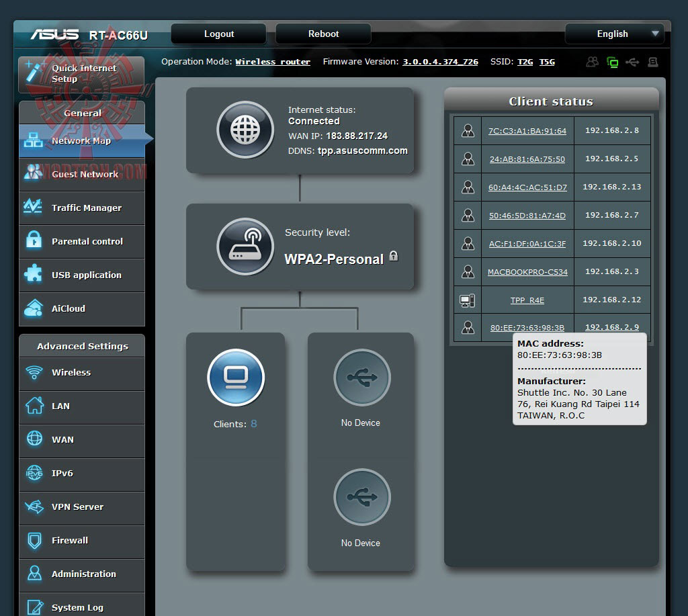
Task: Click the user icon for 7C:C3:A1:BA:91:64
Action: coord(468,131)
